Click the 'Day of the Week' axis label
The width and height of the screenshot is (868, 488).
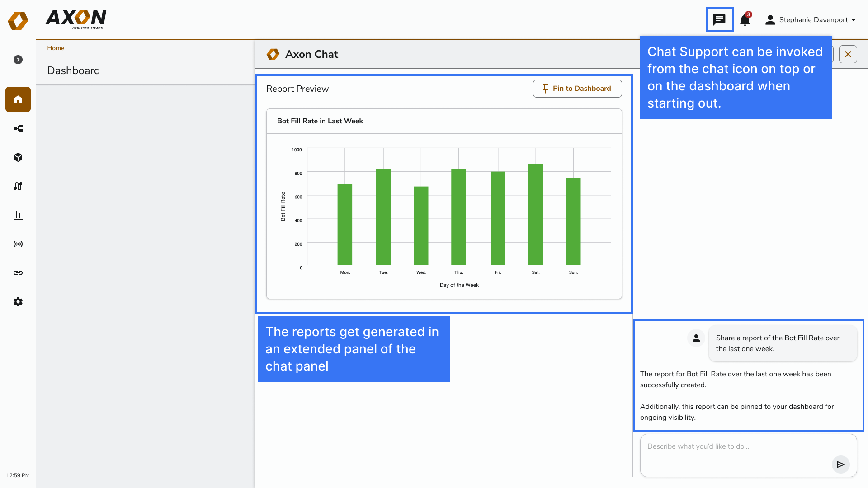[459, 285]
